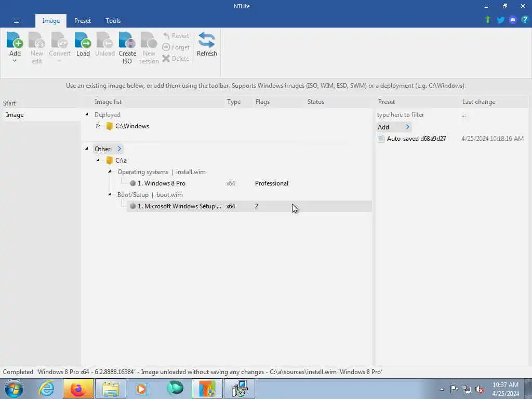Collapse Operating systems install.wim node

click(x=109, y=171)
